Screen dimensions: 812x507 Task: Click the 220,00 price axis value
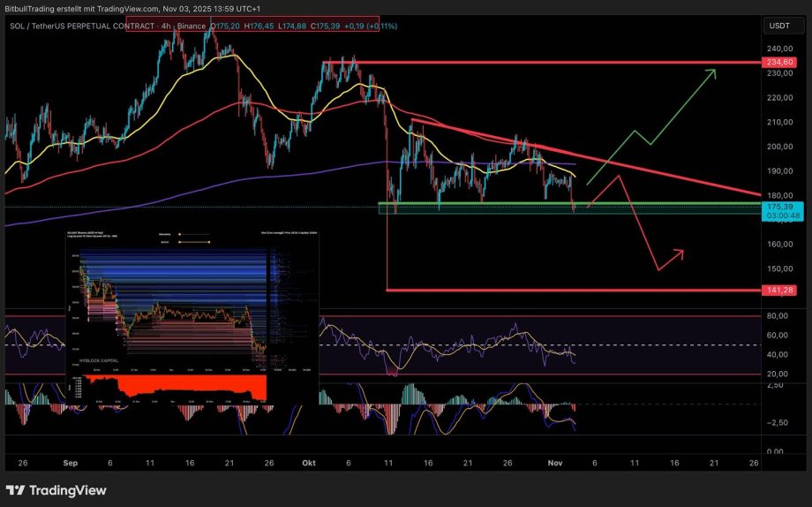pyautogui.click(x=780, y=97)
